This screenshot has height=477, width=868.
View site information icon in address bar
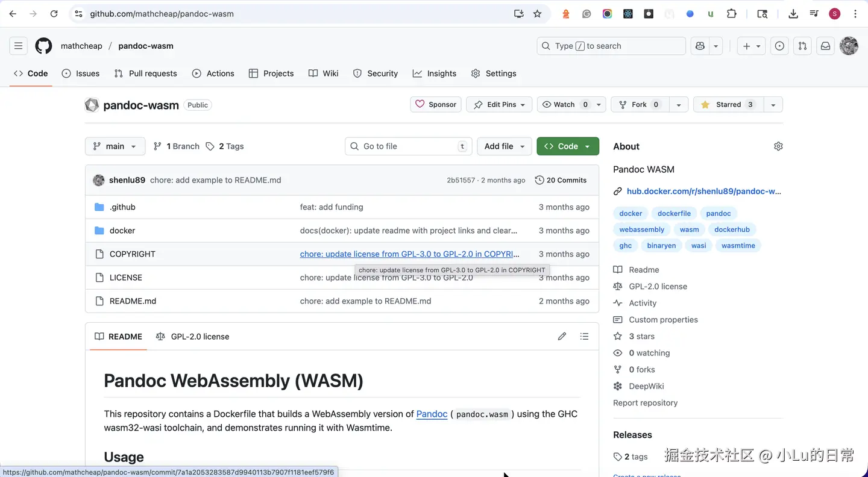pos(78,14)
